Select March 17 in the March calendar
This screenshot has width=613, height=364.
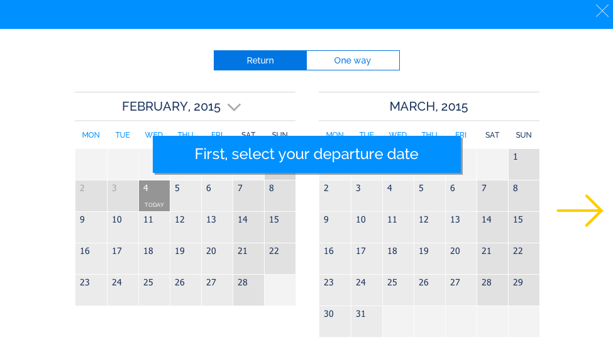(367, 258)
